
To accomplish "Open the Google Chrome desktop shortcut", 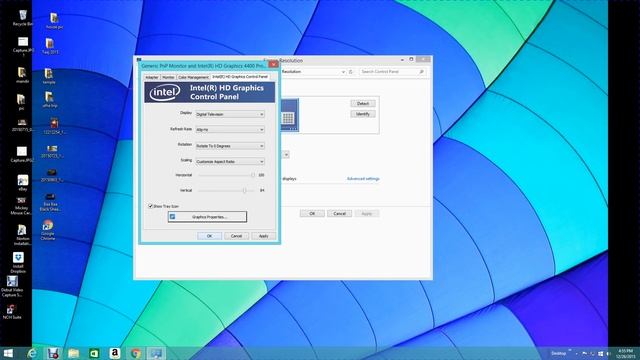I will click(x=48, y=230).
